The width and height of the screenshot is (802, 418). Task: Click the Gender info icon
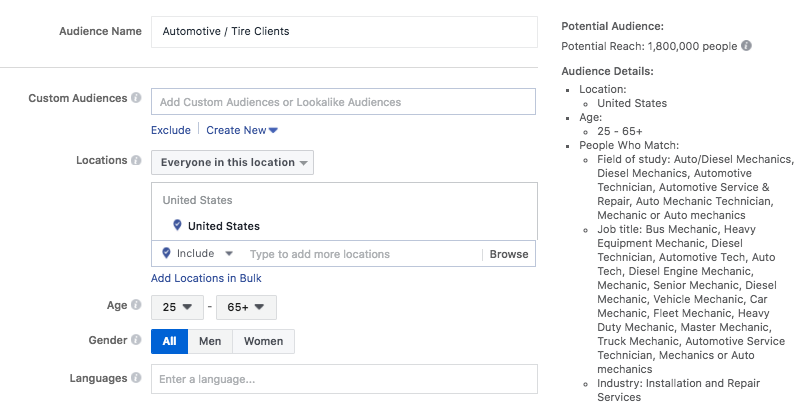click(x=136, y=340)
